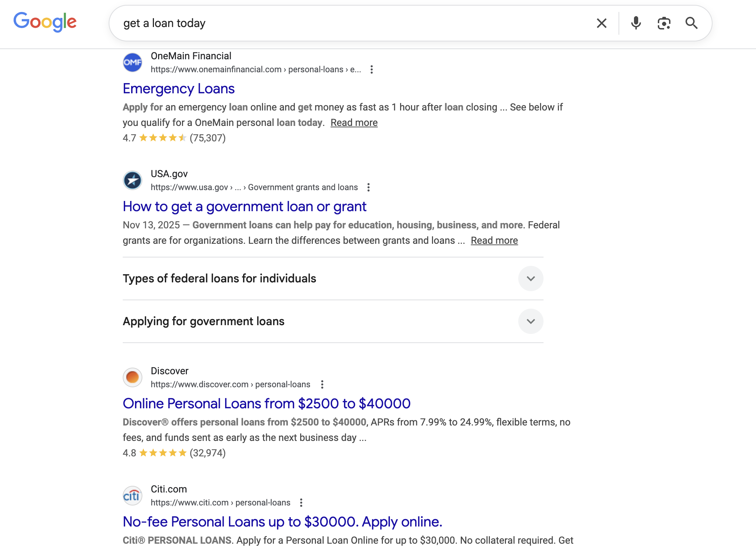Viewport: 756px width, 550px height.
Task: Open the three-dot menu on the Discover result
Action: pyautogui.click(x=322, y=384)
